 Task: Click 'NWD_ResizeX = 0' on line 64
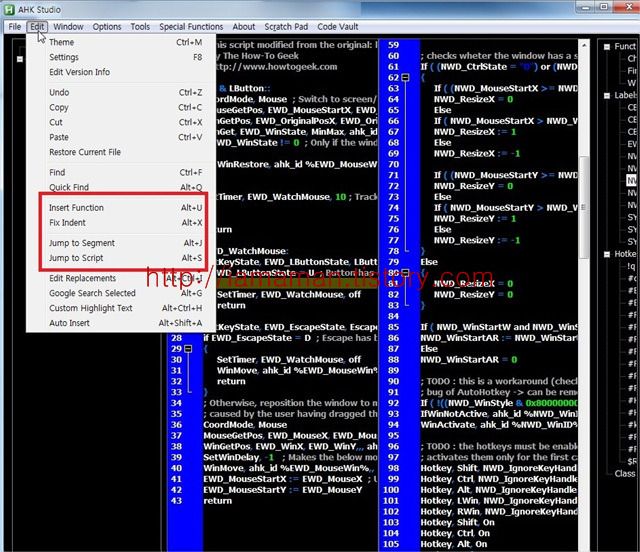click(x=473, y=99)
